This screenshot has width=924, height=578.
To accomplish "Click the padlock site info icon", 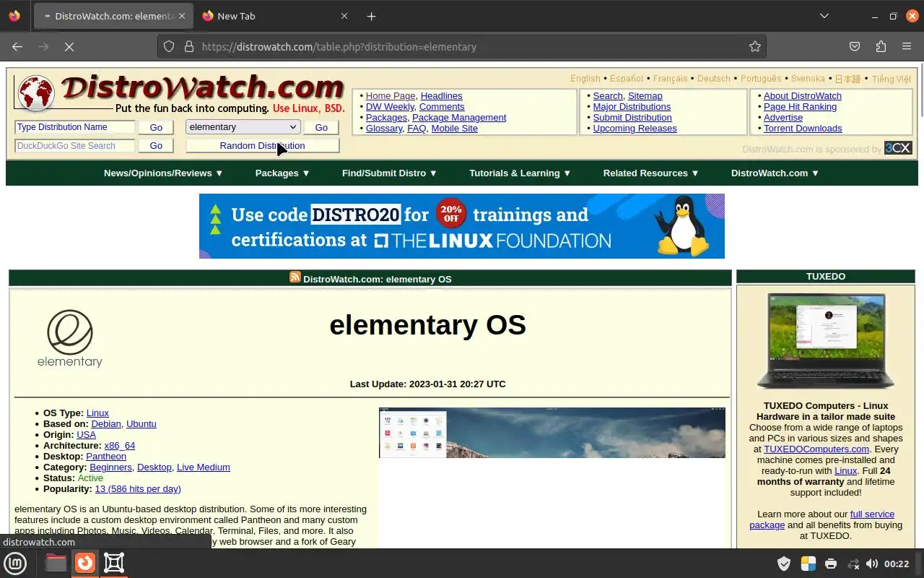I will click(x=189, y=46).
